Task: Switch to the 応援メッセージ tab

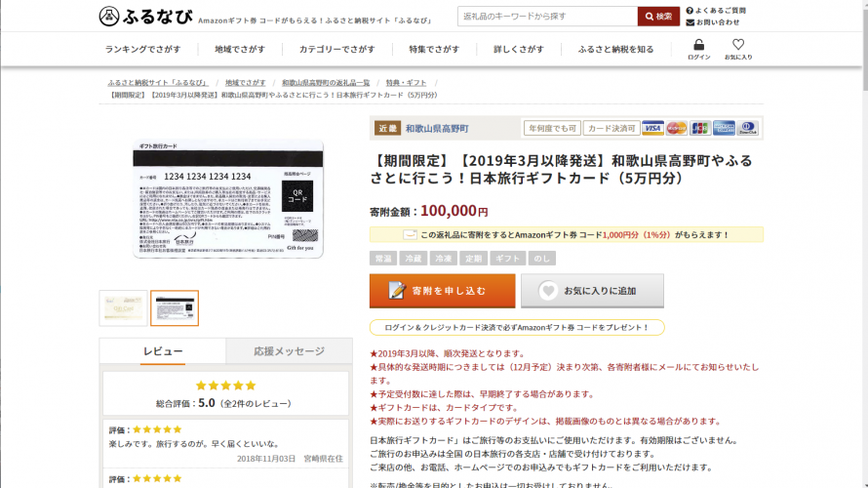Action: (x=289, y=351)
